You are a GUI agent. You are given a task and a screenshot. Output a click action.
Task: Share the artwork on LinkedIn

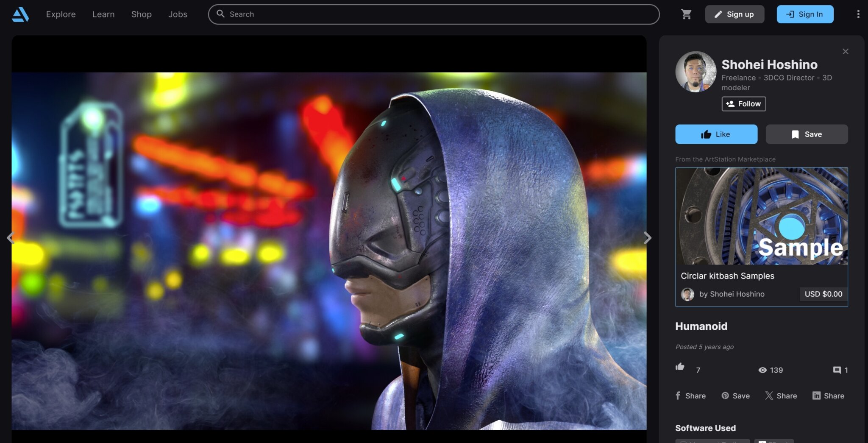coord(828,396)
